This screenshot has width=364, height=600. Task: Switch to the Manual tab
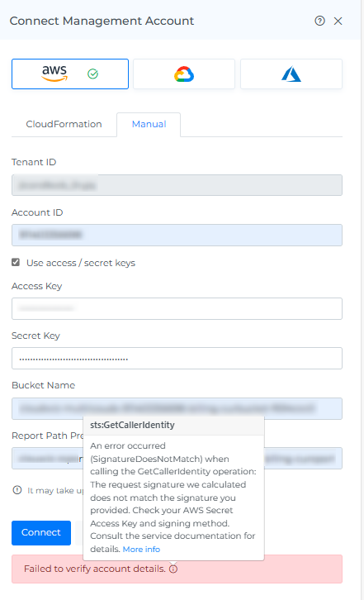click(x=149, y=124)
